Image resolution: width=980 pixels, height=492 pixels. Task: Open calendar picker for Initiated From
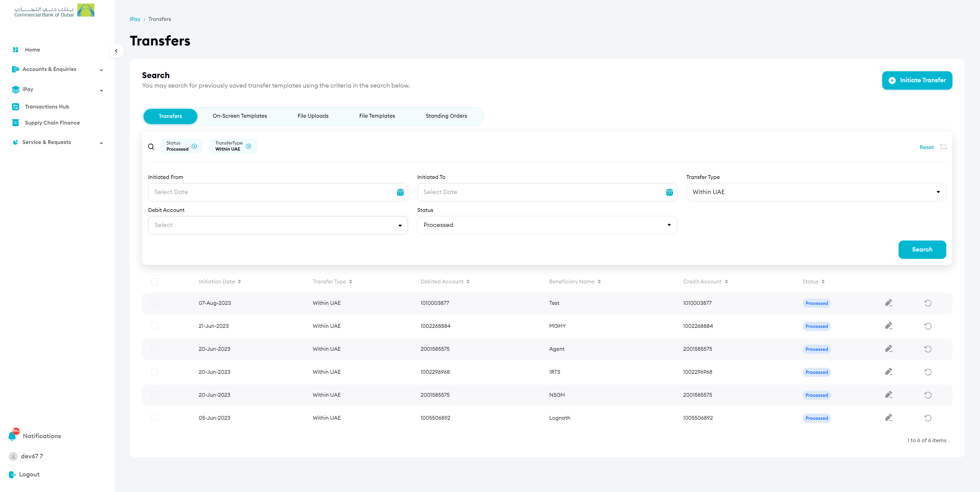(x=400, y=192)
